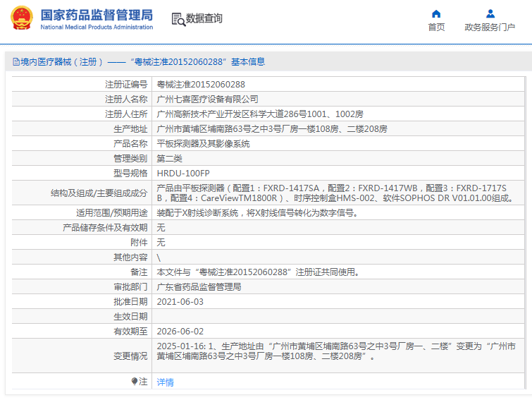
Task: Select registration number 粤械注准20152060288 cell
Action: (201, 84)
